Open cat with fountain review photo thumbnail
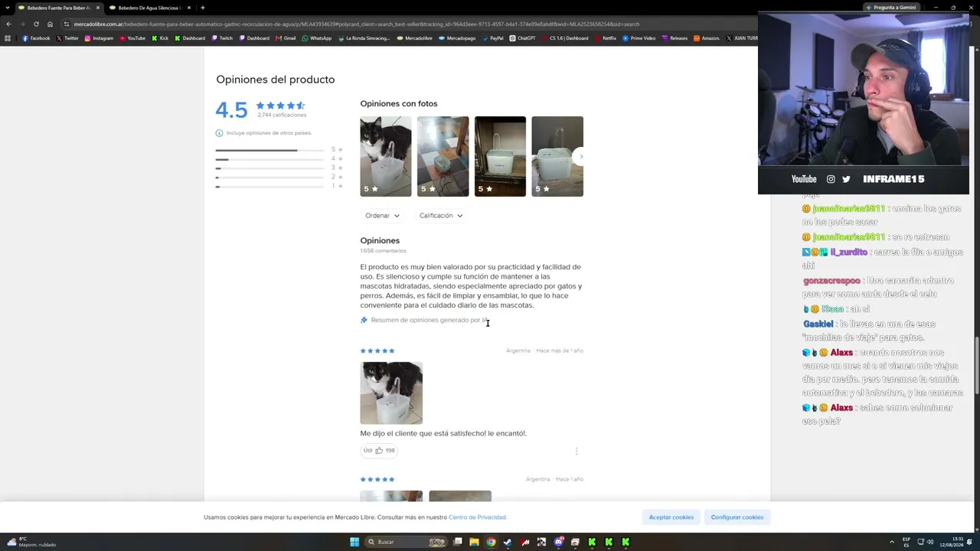Image resolution: width=980 pixels, height=551 pixels. click(x=386, y=156)
